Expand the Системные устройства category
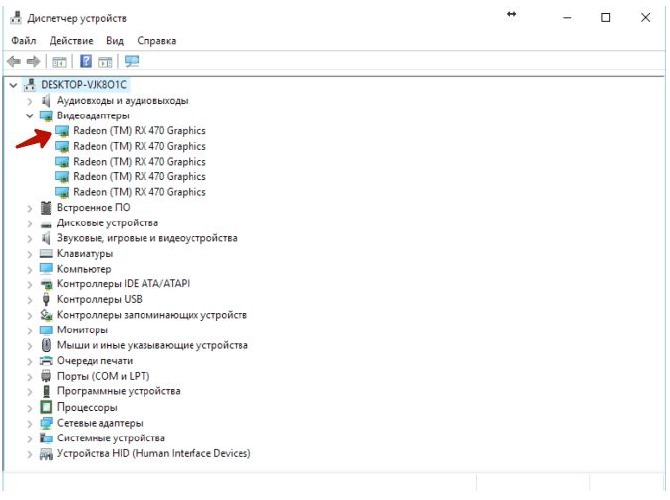The width and height of the screenshot is (670, 500). pyautogui.click(x=29, y=438)
